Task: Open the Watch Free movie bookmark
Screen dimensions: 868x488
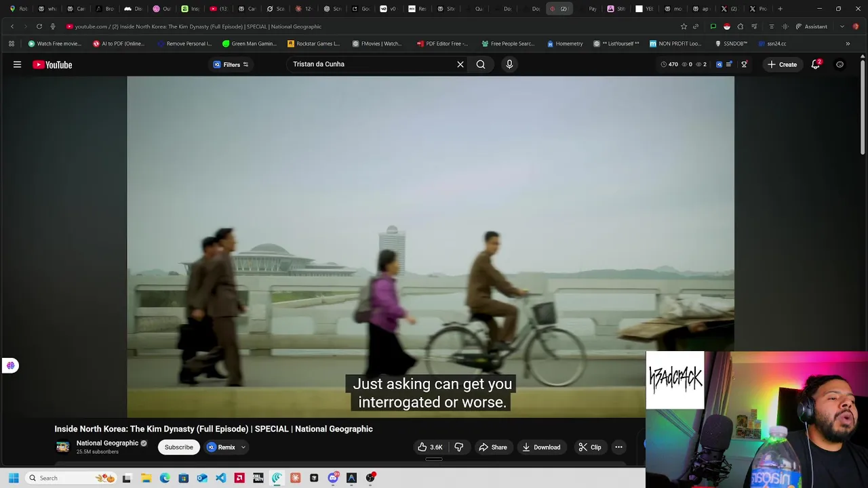Action: coord(54,43)
